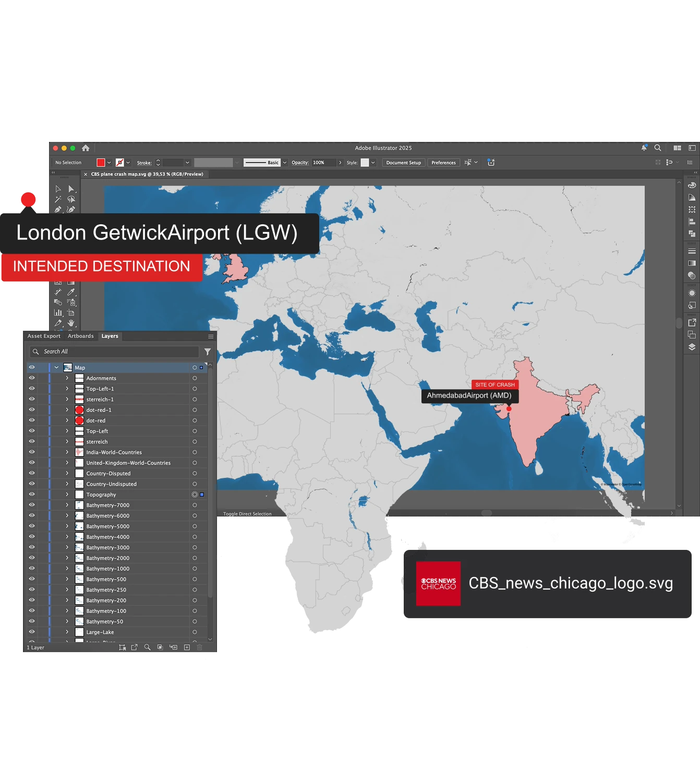The image size is (700, 781).
Task: Expand United-Kingdom-World-Countries sublayer
Action: pyautogui.click(x=67, y=463)
